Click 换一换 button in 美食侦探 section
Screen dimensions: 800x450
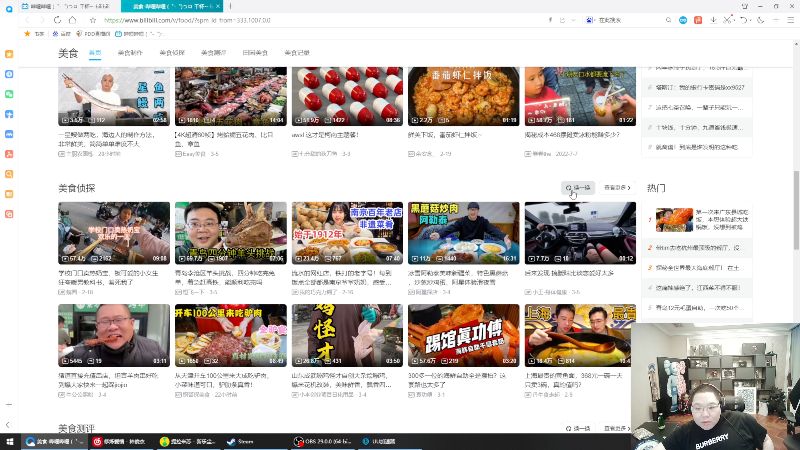pos(578,188)
